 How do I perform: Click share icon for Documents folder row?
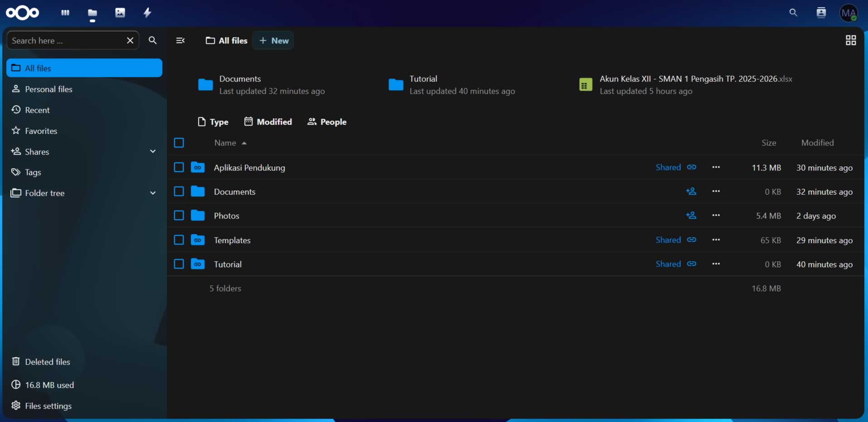[x=691, y=191]
